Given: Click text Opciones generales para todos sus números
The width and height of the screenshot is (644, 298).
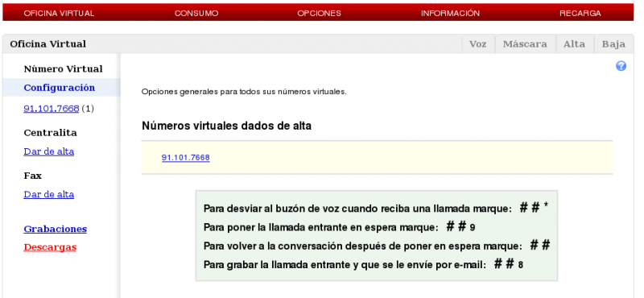Looking at the screenshot, I should point(244,92).
